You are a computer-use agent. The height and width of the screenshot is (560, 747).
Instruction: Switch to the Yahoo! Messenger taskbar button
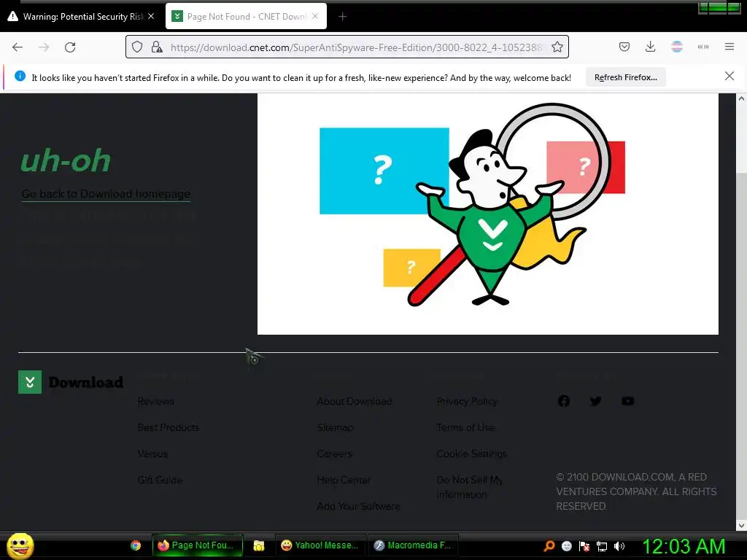pos(320,545)
